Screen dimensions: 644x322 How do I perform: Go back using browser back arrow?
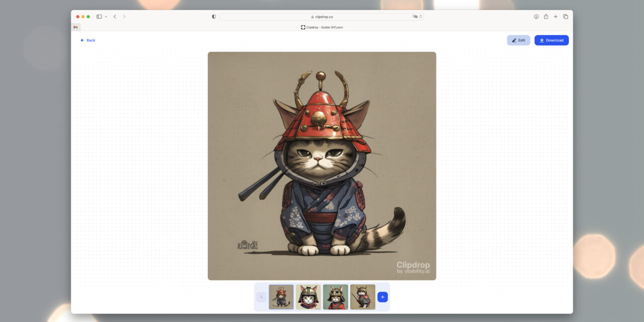click(115, 17)
